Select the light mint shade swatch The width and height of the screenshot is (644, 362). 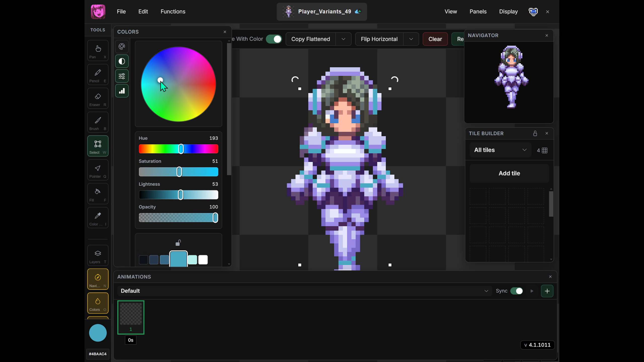click(x=192, y=260)
